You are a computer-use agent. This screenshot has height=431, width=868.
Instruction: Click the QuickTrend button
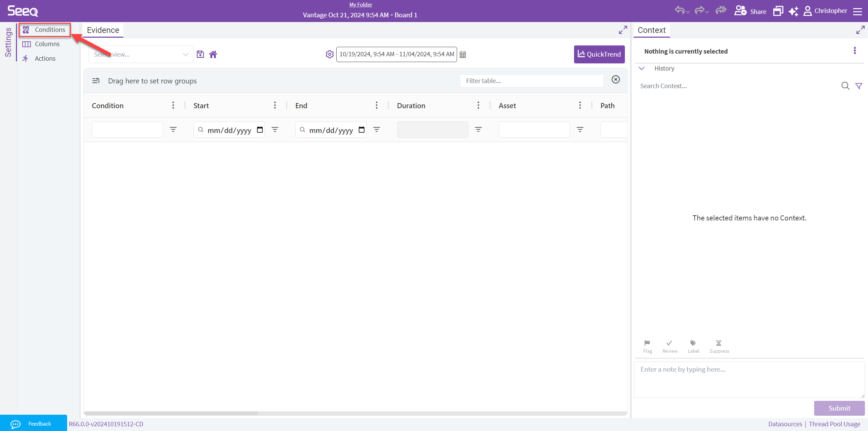599,54
